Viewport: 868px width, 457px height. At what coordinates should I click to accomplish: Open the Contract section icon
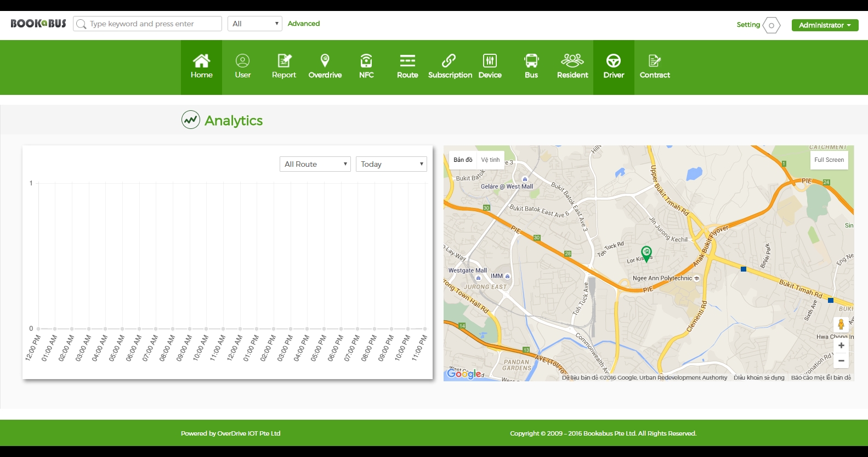(655, 60)
